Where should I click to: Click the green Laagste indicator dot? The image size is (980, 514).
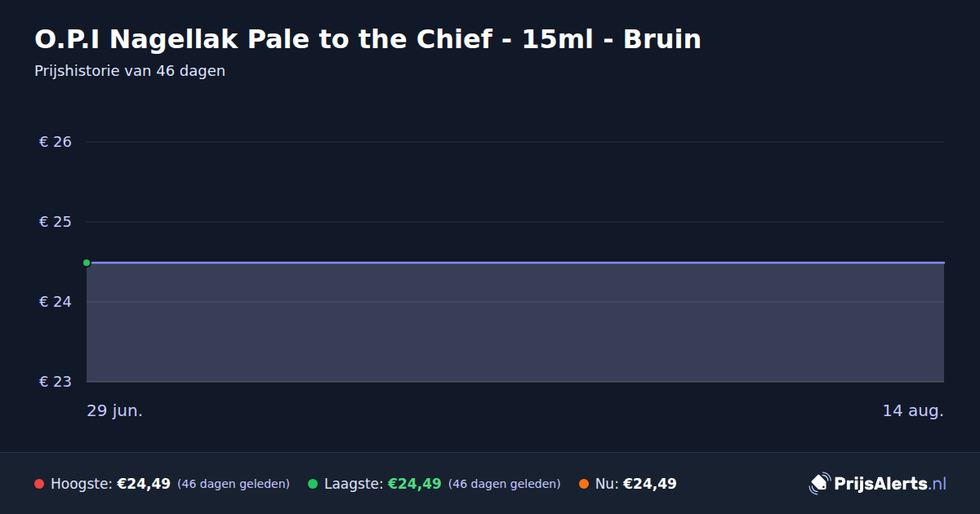click(x=313, y=484)
